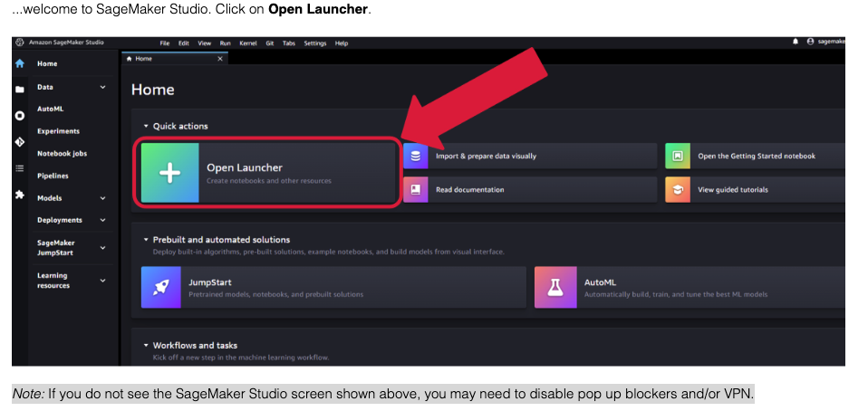Click the Read documentation label

470,190
